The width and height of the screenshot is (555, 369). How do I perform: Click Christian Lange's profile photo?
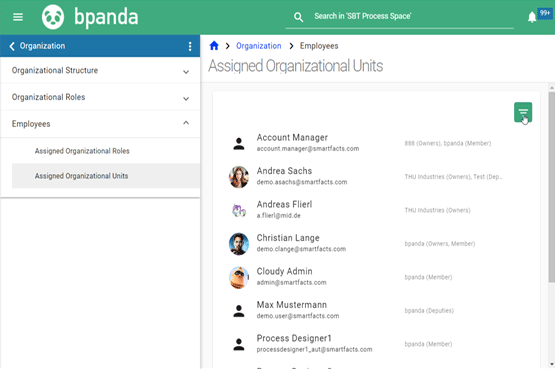(239, 244)
